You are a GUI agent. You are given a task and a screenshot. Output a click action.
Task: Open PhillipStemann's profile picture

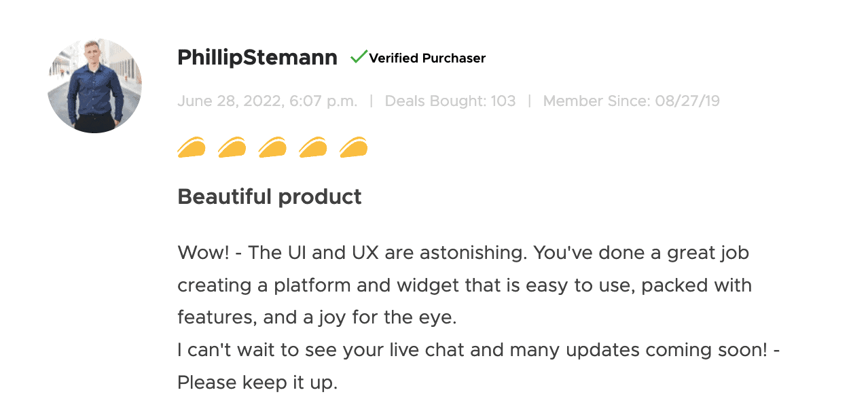pyautogui.click(x=94, y=86)
